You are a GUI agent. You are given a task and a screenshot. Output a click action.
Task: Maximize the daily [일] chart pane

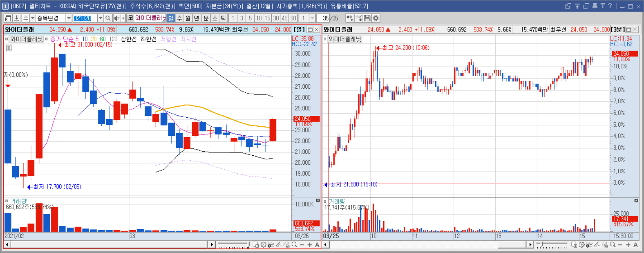coord(310,29)
